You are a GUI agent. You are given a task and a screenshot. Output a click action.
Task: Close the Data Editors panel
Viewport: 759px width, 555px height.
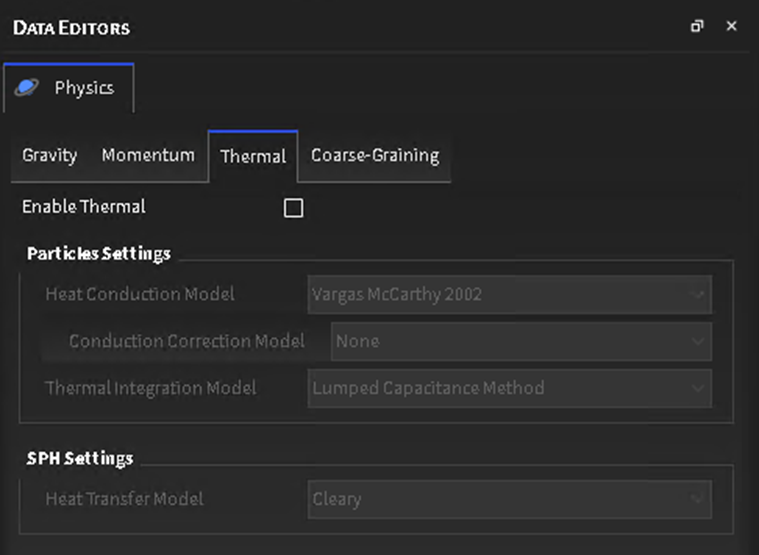[x=731, y=26]
